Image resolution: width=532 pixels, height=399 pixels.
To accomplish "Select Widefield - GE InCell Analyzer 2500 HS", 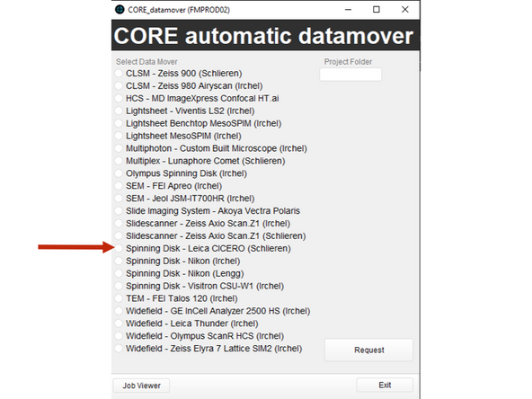I will point(119,311).
